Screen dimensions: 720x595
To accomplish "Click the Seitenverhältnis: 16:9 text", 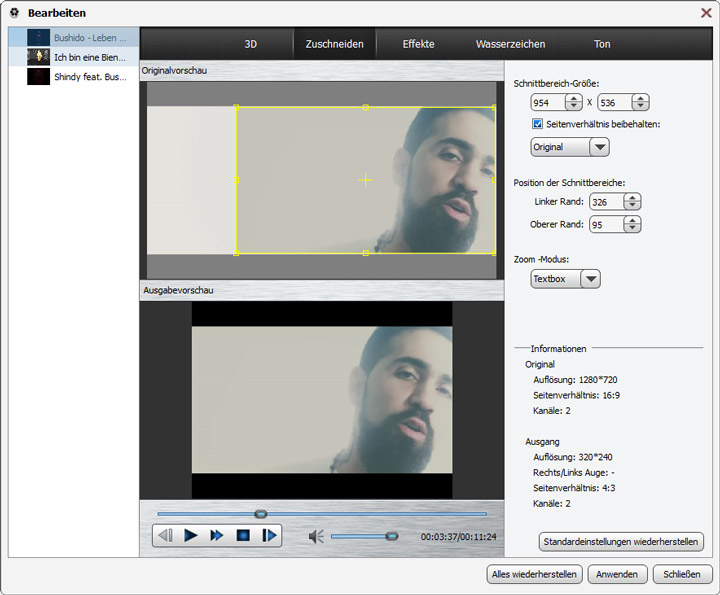I will click(576, 395).
